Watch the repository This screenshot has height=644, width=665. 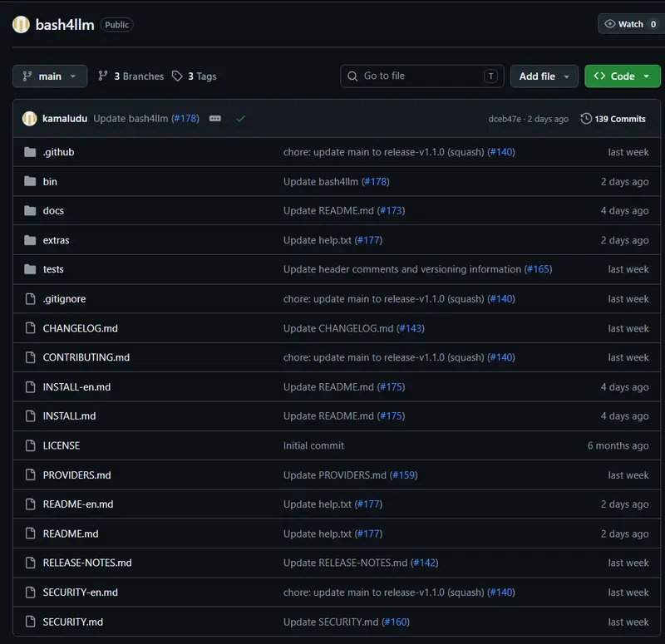(631, 24)
